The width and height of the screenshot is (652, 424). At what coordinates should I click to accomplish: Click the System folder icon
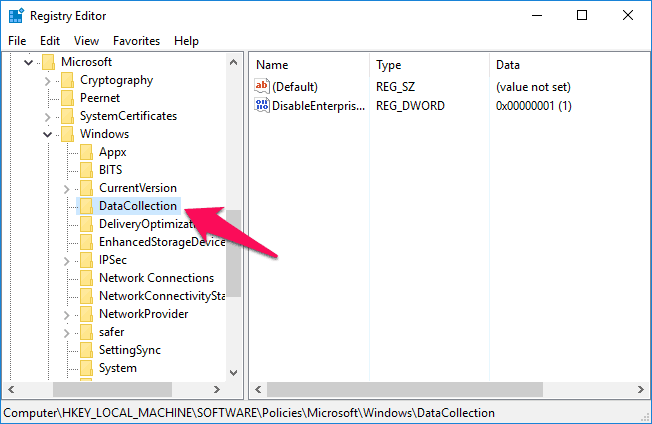pyautogui.click(x=86, y=368)
